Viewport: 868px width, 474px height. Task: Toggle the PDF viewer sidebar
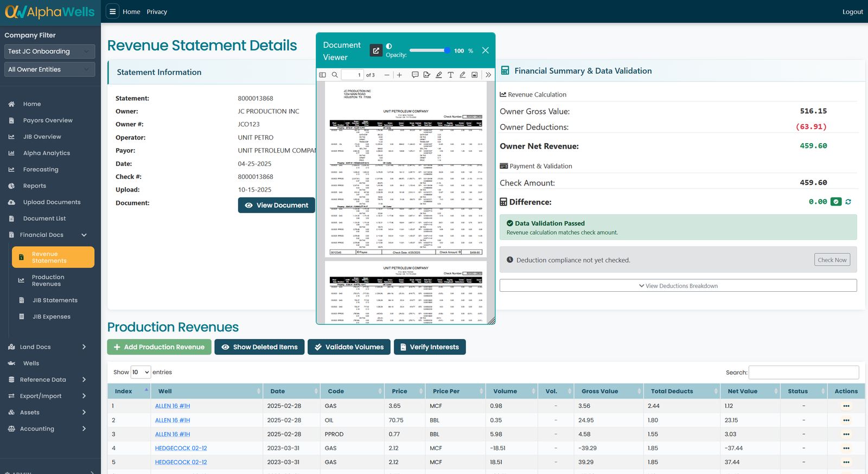pos(323,75)
